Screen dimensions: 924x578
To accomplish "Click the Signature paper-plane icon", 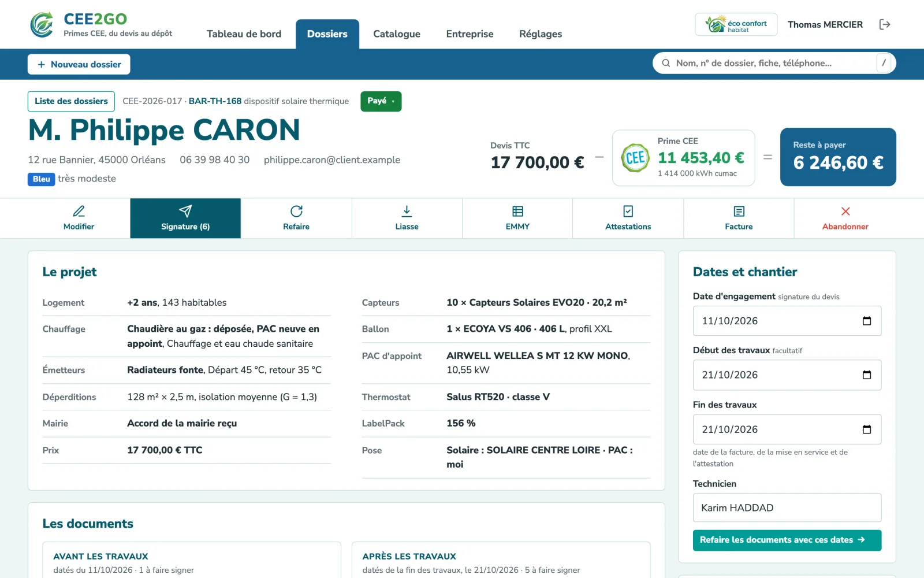I will [185, 211].
